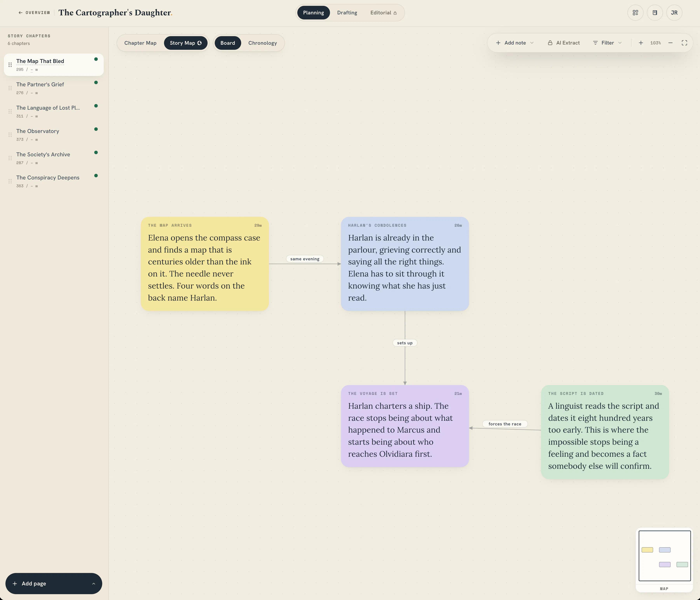The height and width of the screenshot is (600, 700).
Task: Click drag handle for The Conspiracy Deepens
Action: pyautogui.click(x=10, y=181)
